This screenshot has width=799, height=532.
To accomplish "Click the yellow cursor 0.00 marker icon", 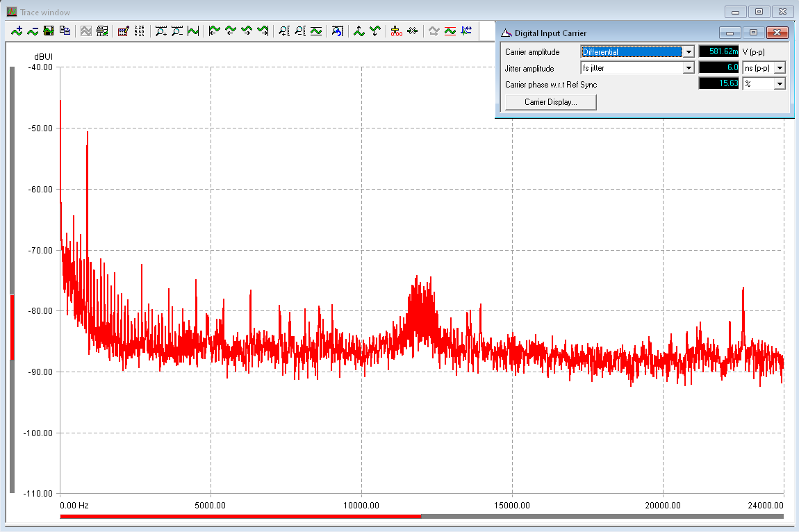I will pyautogui.click(x=397, y=31).
